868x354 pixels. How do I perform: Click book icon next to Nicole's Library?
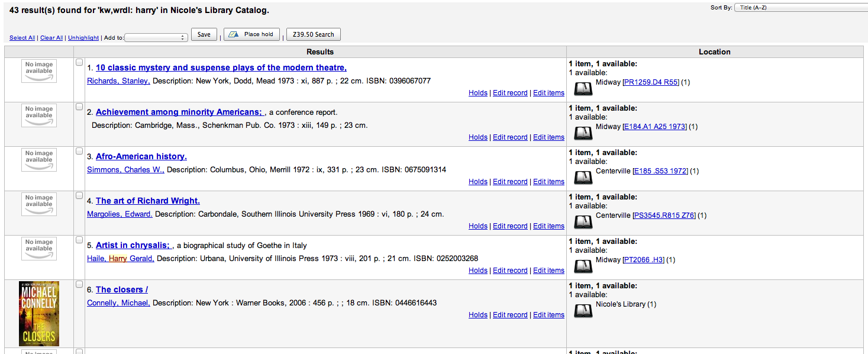[583, 311]
